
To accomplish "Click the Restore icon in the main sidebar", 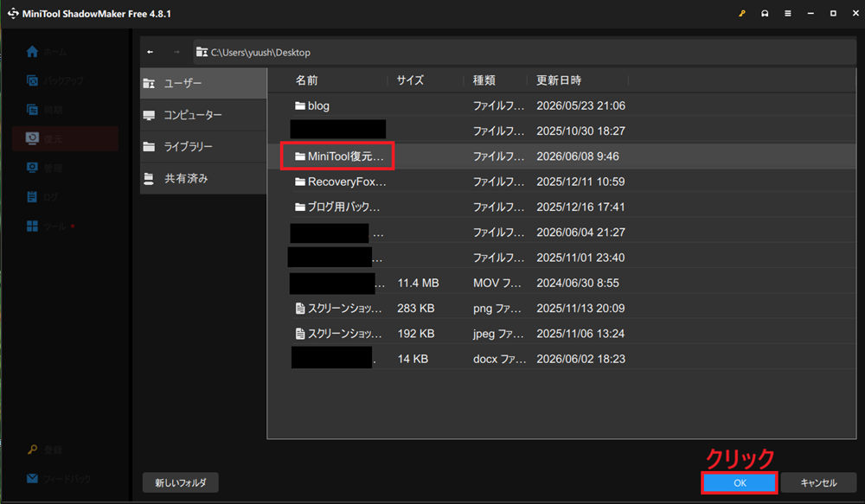I will click(33, 138).
